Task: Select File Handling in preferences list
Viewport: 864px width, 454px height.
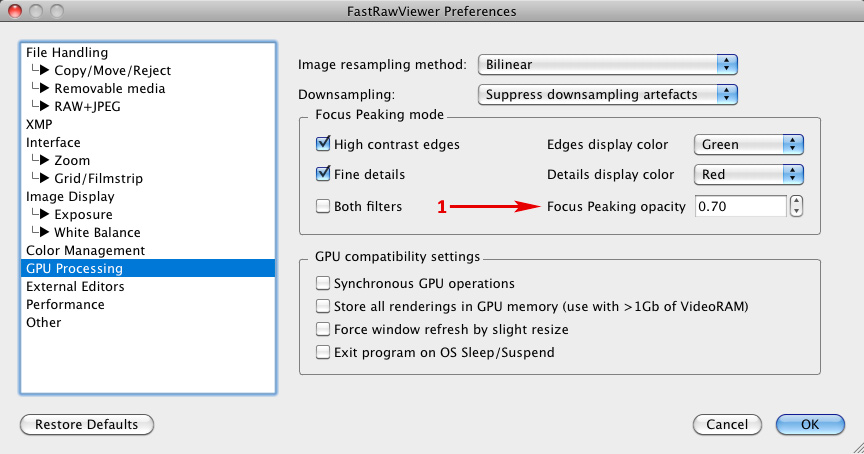Action: point(67,53)
